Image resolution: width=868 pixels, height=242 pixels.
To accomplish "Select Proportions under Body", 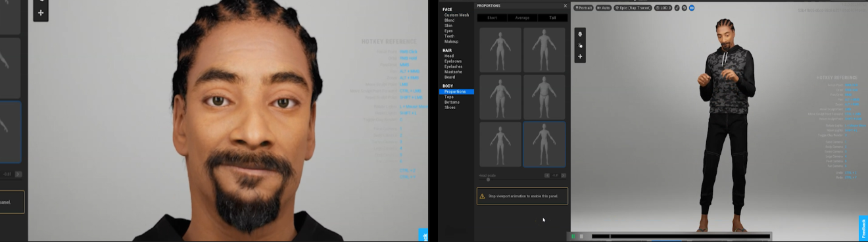I will click(x=456, y=91).
